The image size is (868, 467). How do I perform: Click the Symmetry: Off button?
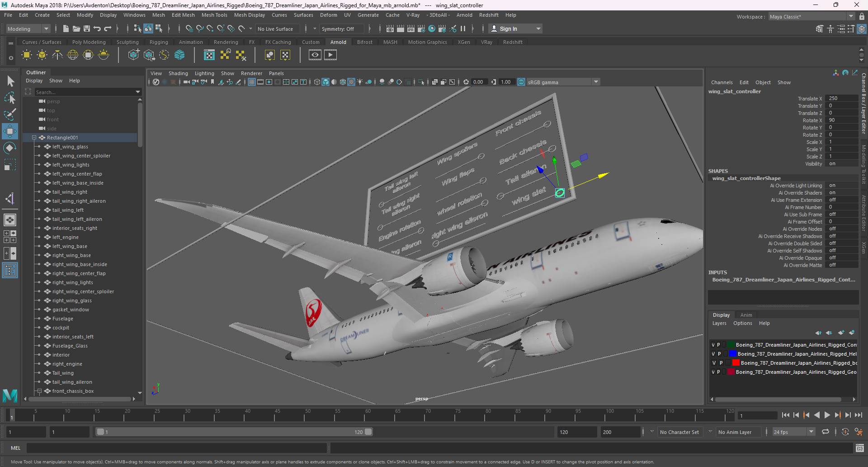tap(342, 29)
